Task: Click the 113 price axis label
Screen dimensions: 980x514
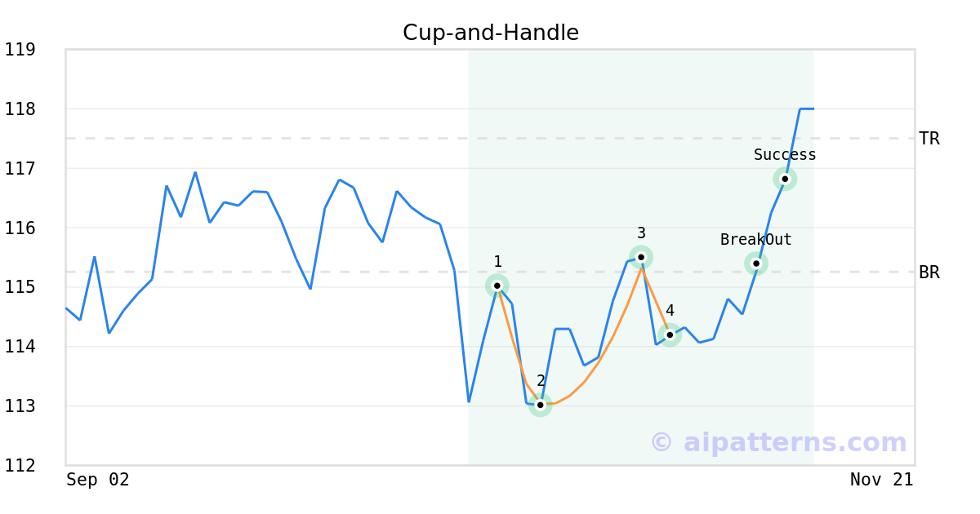Action: click(20, 406)
